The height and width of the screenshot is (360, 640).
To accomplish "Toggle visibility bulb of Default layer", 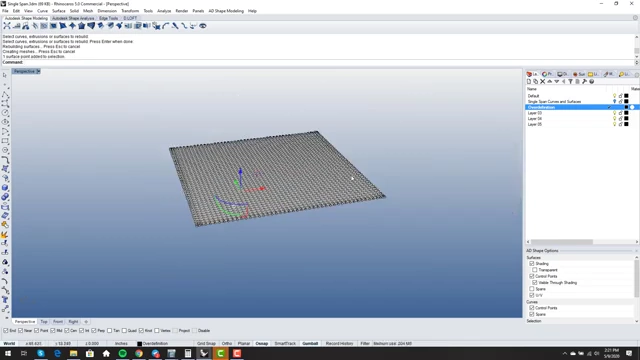I will 614,96.
